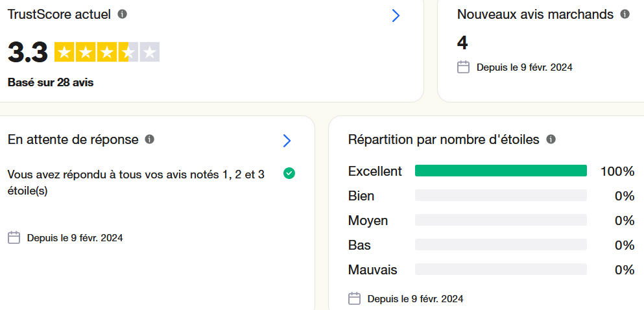This screenshot has height=310, width=644.
Task: Click info icon beside Nouveaux avis marchands
Action: 625,14
